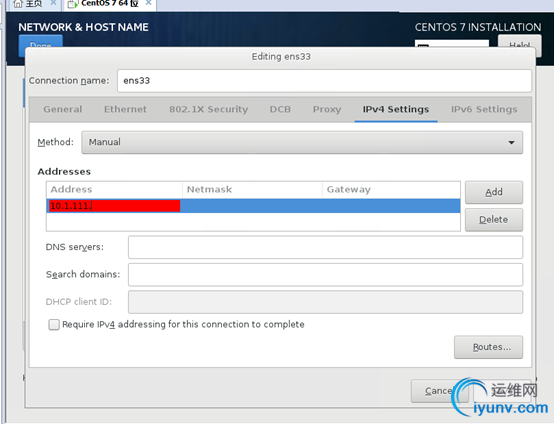Viewport: 554px width, 424px height.
Task: Close the home tab
Action: [53, 3]
